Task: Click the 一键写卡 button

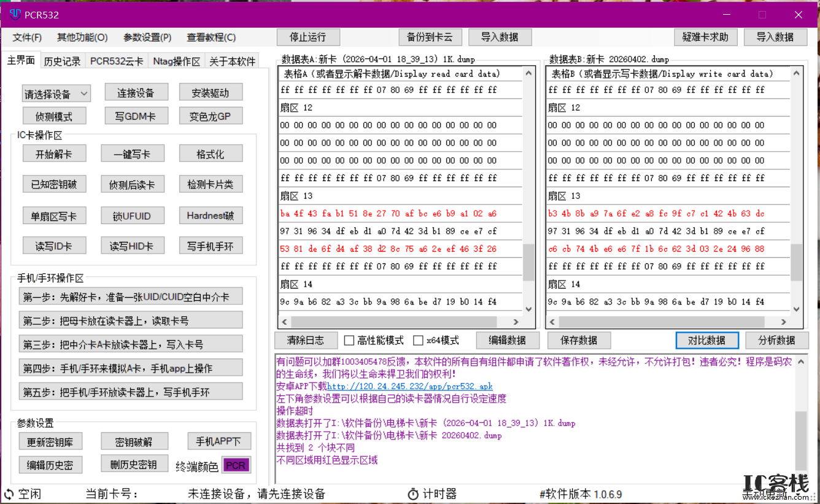Action: click(132, 153)
